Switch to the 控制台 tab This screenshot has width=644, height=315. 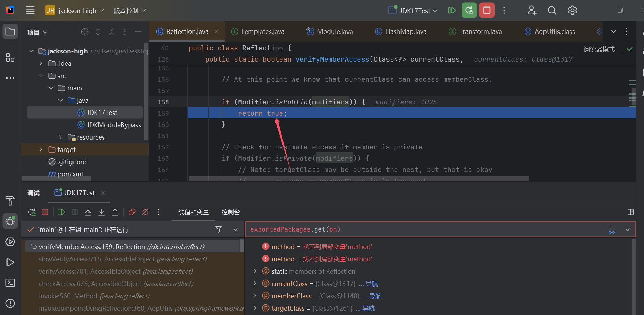tap(231, 212)
